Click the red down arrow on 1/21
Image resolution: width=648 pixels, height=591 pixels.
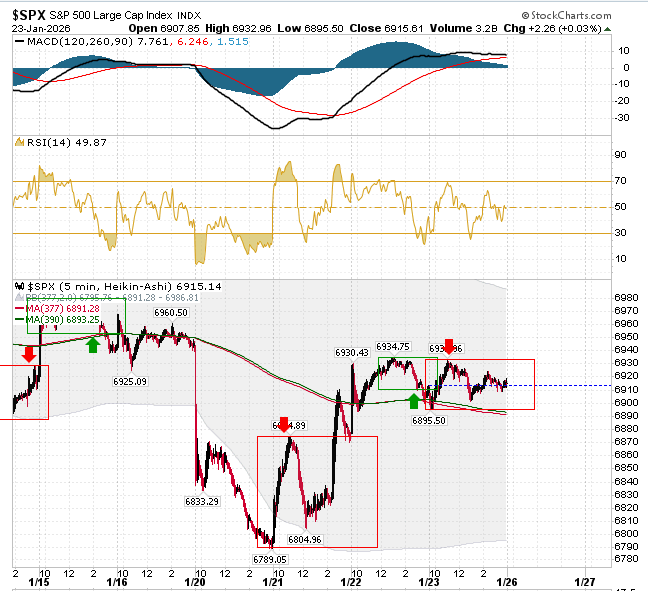(x=284, y=424)
